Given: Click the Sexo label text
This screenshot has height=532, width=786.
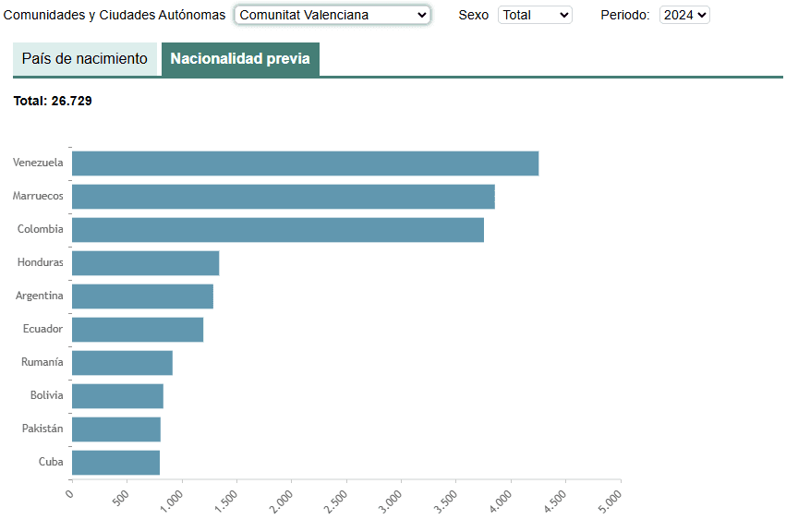Looking at the screenshot, I should pyautogui.click(x=473, y=15).
